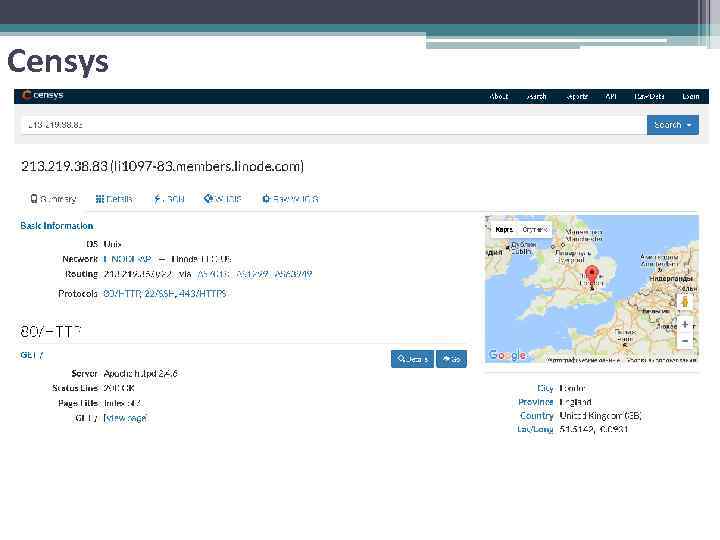The height and width of the screenshot is (540, 720).
Task: Click the Apache httpd server value
Action: [x=141, y=374]
